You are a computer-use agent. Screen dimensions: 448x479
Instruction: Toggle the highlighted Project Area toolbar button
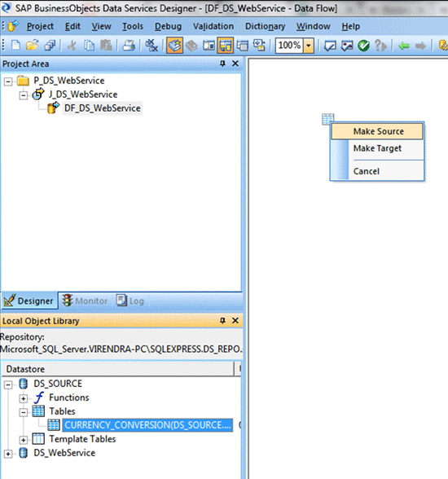[x=226, y=46]
